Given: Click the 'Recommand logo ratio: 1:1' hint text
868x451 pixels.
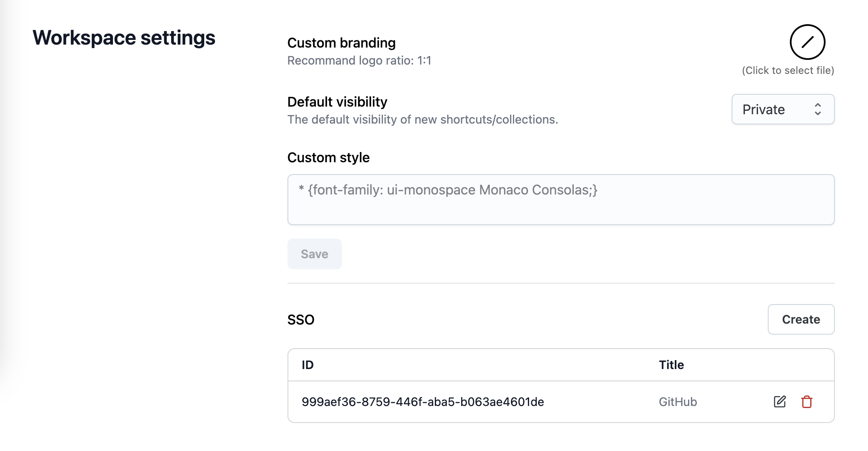Looking at the screenshot, I should click(x=359, y=61).
